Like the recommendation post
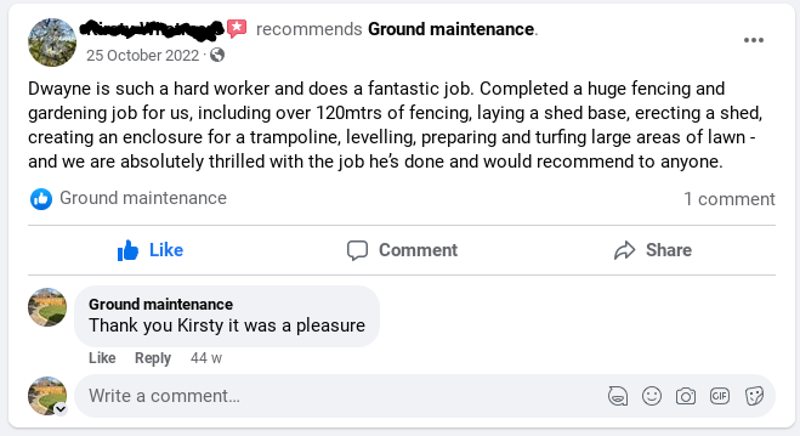 151,250
